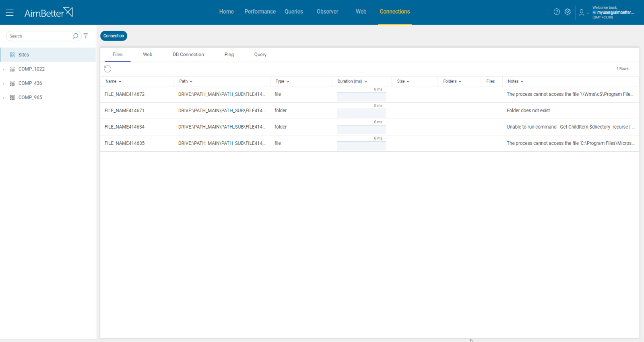Open the Notes column dropdown
644x342 pixels.
click(522, 82)
